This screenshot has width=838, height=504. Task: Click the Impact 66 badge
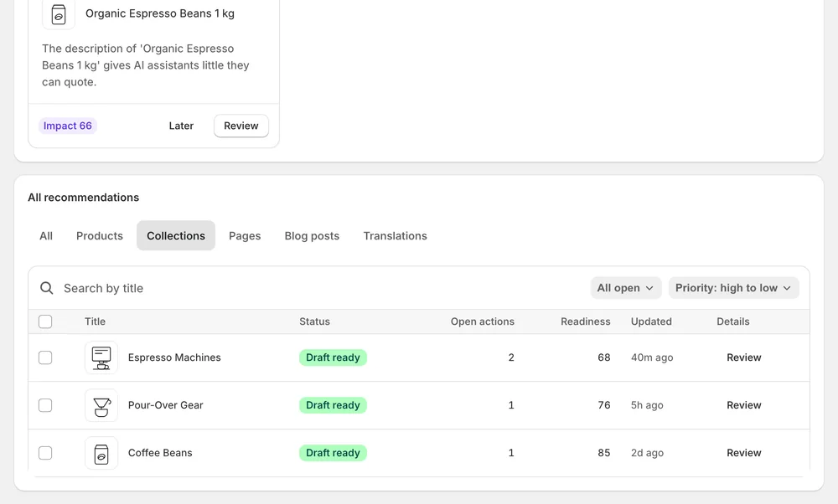click(67, 126)
